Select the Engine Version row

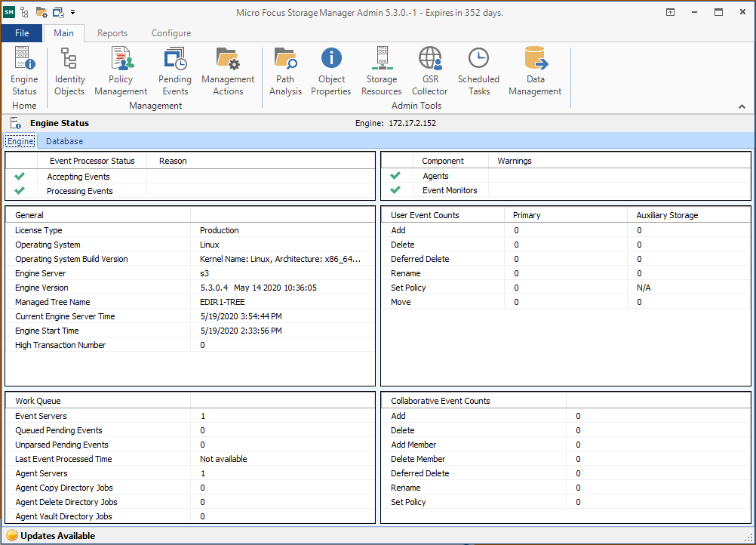point(189,288)
